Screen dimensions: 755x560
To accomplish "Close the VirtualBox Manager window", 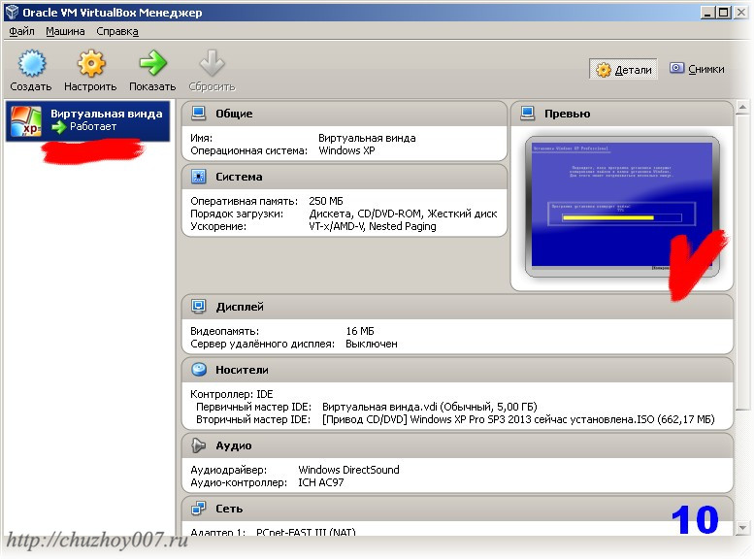I will point(740,13).
